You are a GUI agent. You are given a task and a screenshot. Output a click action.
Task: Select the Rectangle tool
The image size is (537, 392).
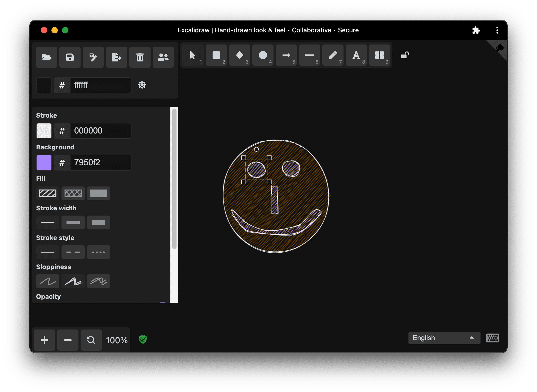pyautogui.click(x=216, y=56)
